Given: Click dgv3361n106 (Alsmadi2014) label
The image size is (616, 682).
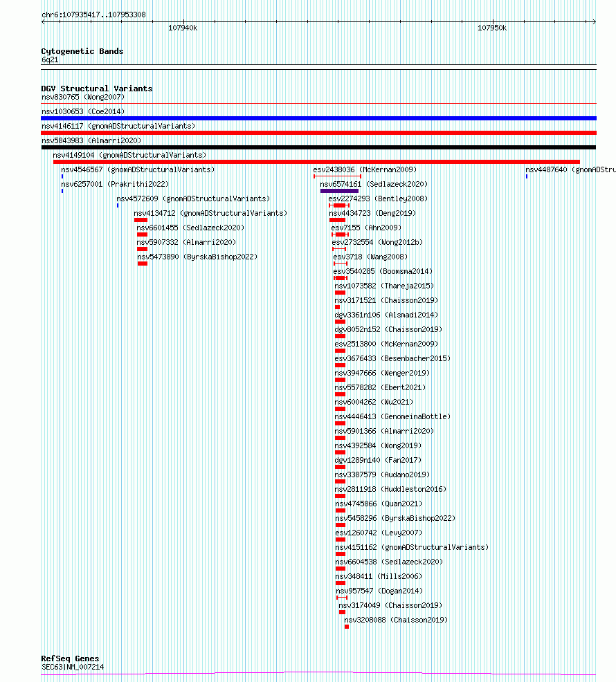Looking at the screenshot, I should coord(386,315).
